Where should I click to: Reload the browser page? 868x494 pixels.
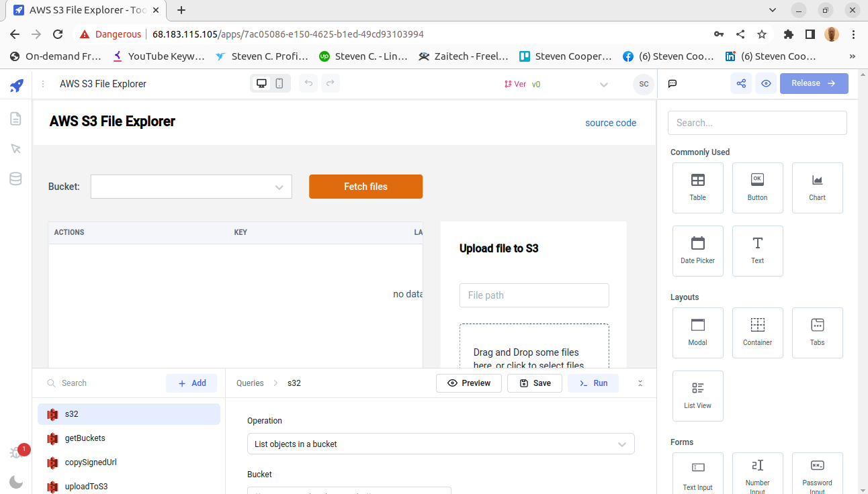[x=58, y=34]
